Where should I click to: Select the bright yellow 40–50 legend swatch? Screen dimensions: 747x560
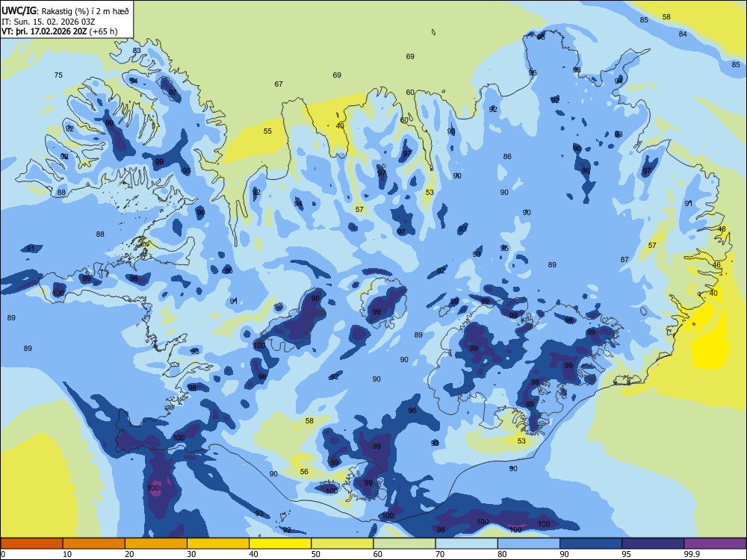[280, 544]
